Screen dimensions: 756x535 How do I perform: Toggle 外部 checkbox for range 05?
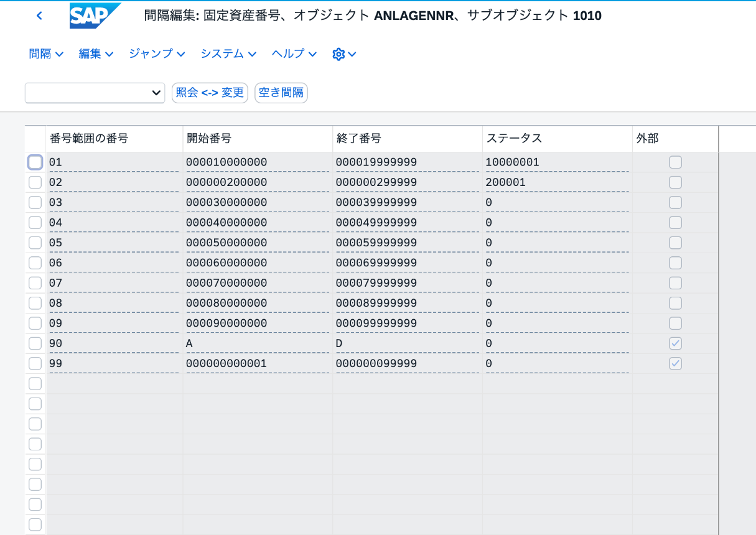click(675, 243)
